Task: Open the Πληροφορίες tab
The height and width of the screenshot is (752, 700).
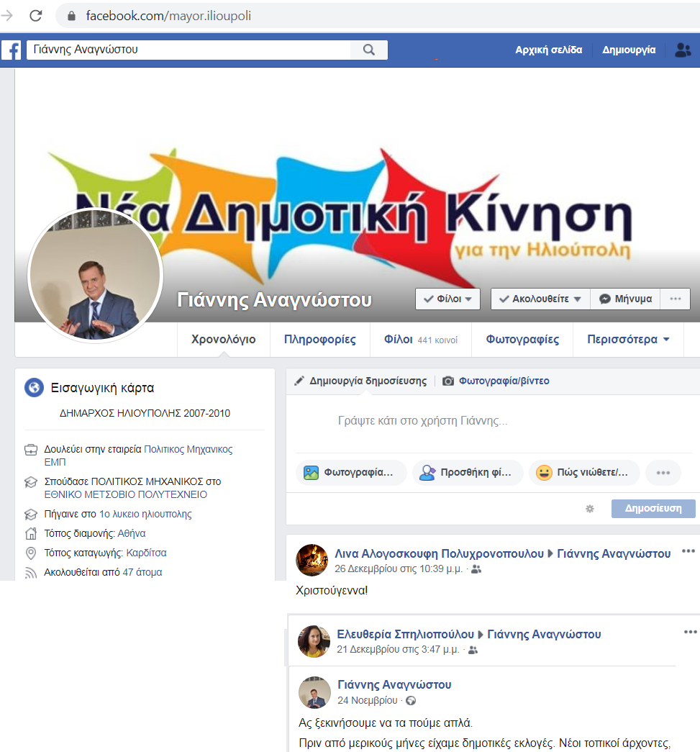Action: [320, 340]
